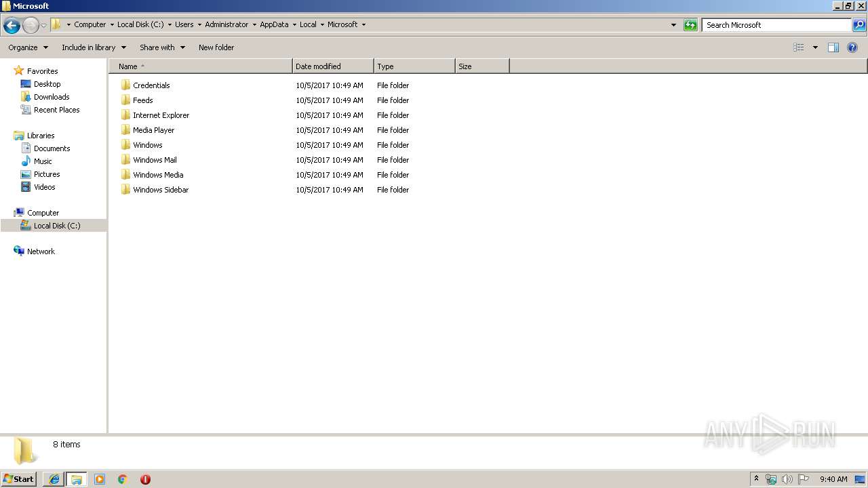The image size is (868, 488).
Task: Launch Opera browser from taskbar
Action: [x=145, y=479]
